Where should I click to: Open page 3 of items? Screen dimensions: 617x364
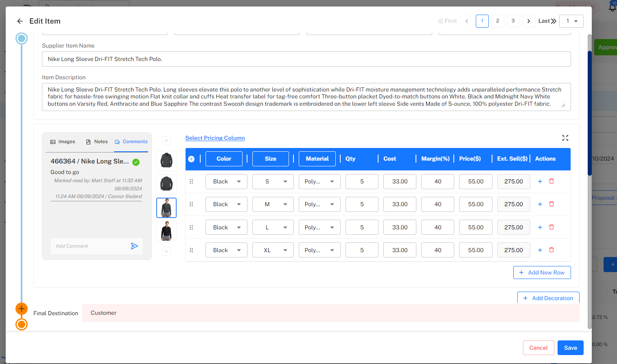pyautogui.click(x=513, y=21)
